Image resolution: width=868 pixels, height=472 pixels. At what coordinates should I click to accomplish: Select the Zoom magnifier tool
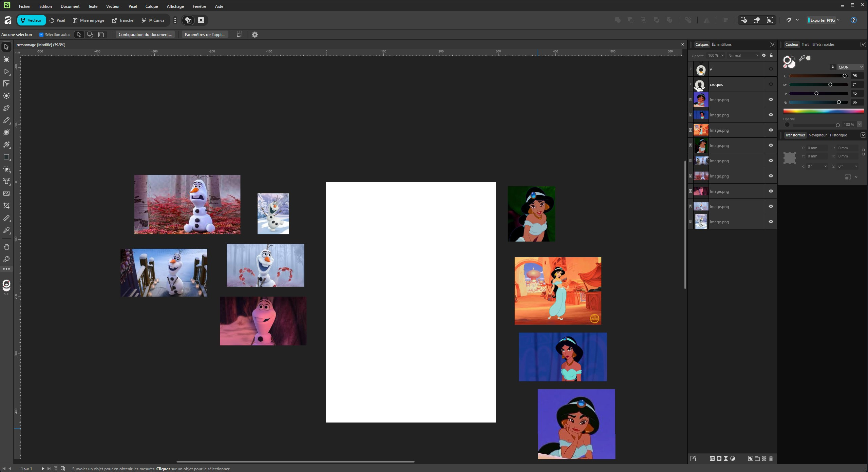click(6, 259)
